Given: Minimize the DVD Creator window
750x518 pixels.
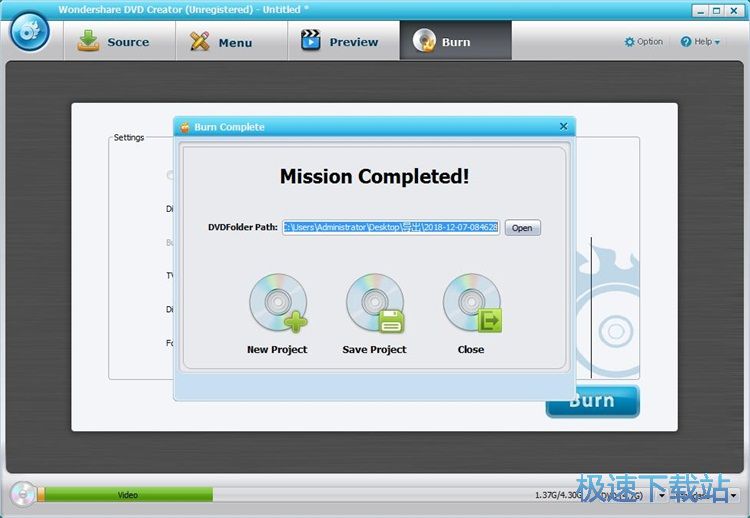Looking at the screenshot, I should click(701, 11).
